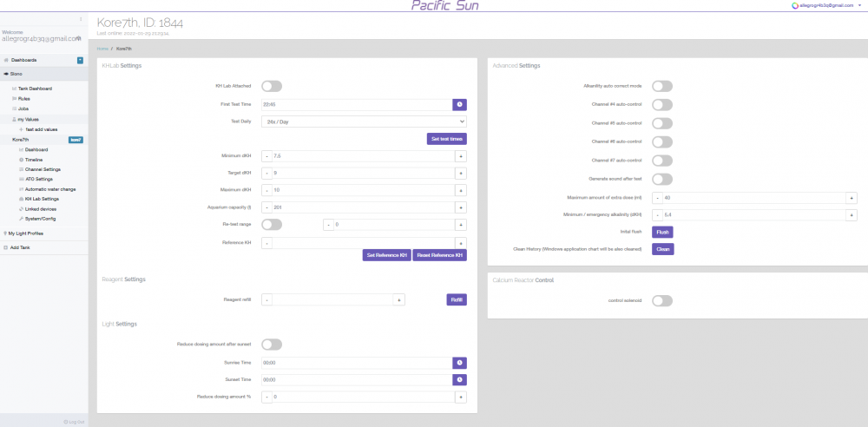Click the Sunset Time clock icon
Image resolution: width=868 pixels, height=427 pixels.
pos(459,379)
